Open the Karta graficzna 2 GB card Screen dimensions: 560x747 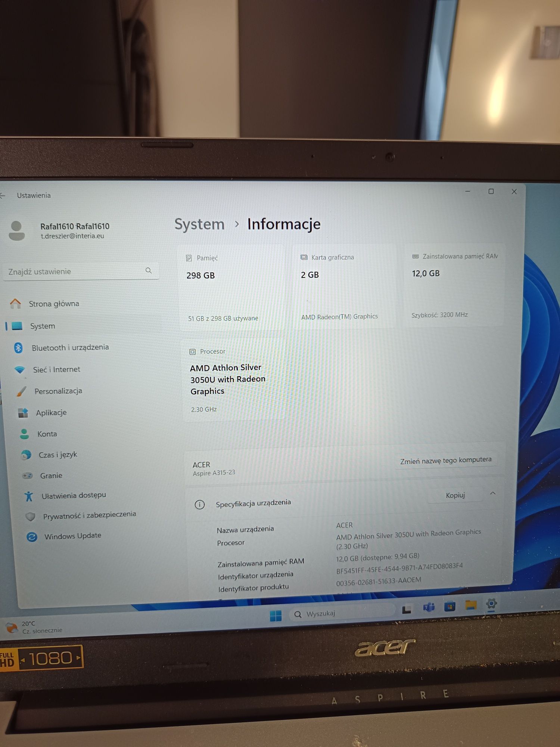click(343, 286)
